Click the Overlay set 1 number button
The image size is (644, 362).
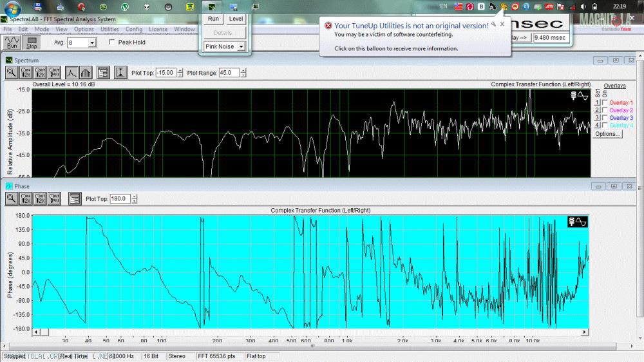pyautogui.click(x=598, y=102)
